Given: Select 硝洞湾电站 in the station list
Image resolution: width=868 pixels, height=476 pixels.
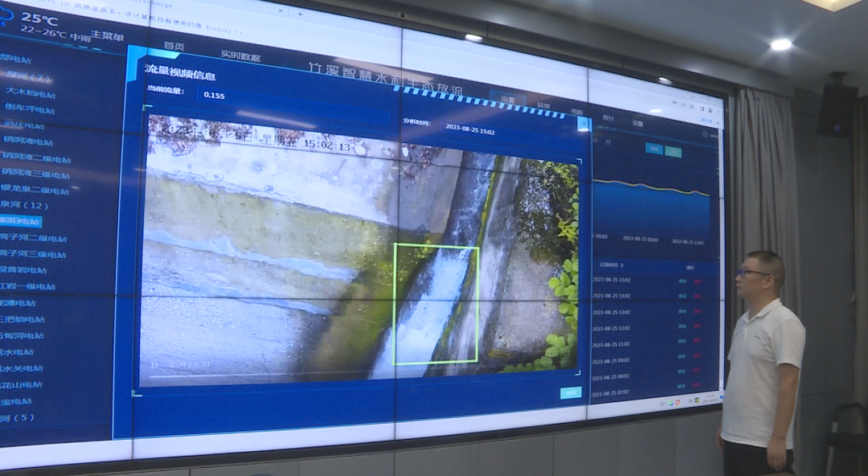Looking at the screenshot, I should coord(27,142).
